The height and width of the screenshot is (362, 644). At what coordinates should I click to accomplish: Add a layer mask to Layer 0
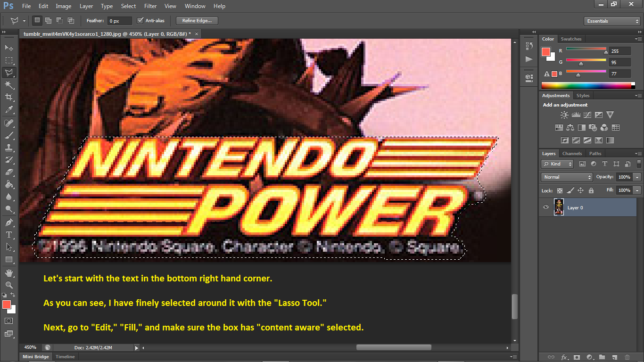click(x=576, y=357)
